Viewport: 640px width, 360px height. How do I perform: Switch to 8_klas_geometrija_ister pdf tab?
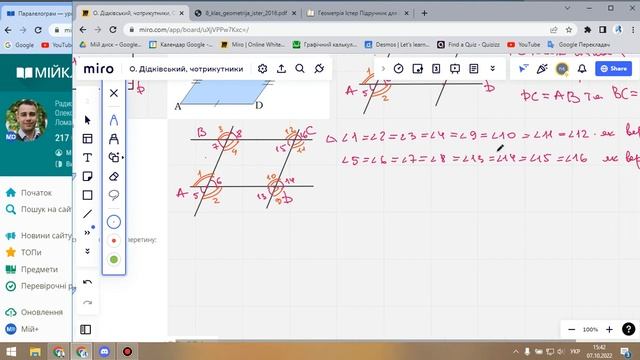tap(245, 13)
